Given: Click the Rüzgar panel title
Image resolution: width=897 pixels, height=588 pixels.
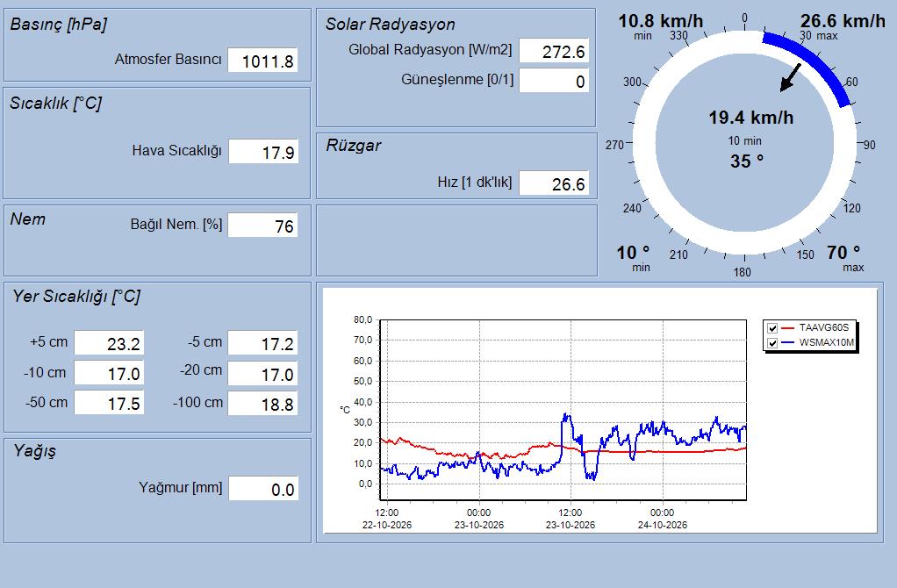Looking at the screenshot, I should tap(354, 146).
